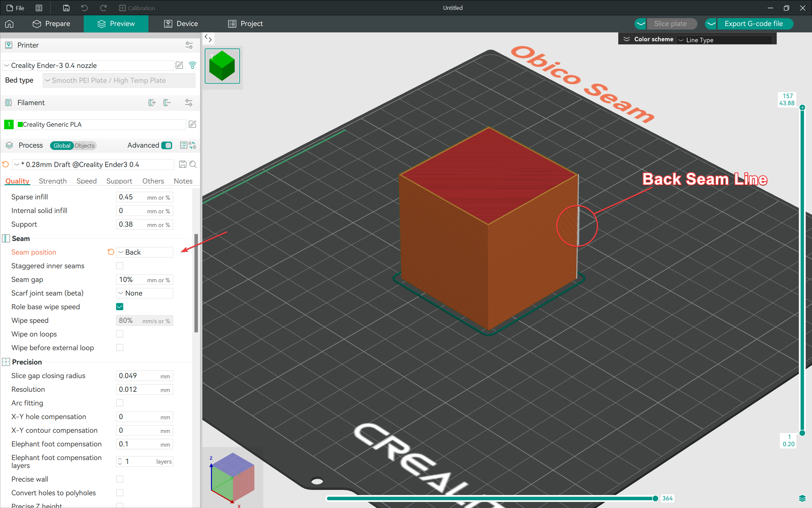Click the vertical layer slider top handle
Image resolution: width=812 pixels, height=508 pixels.
(802, 108)
